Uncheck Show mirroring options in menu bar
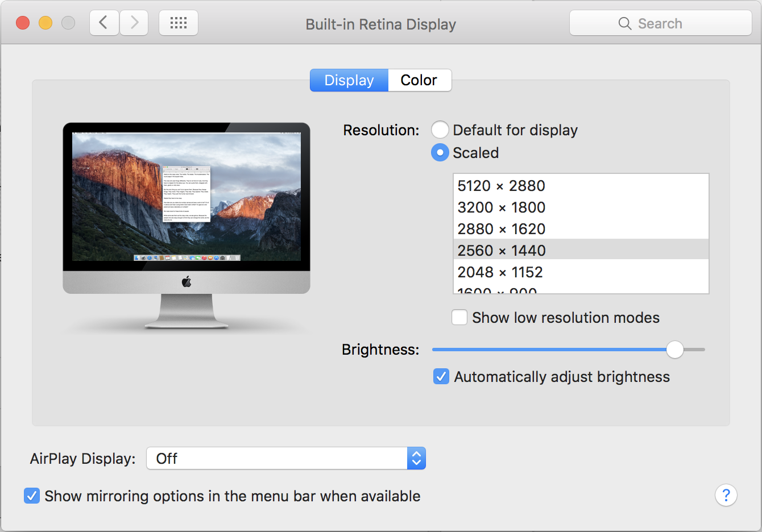 (x=32, y=496)
